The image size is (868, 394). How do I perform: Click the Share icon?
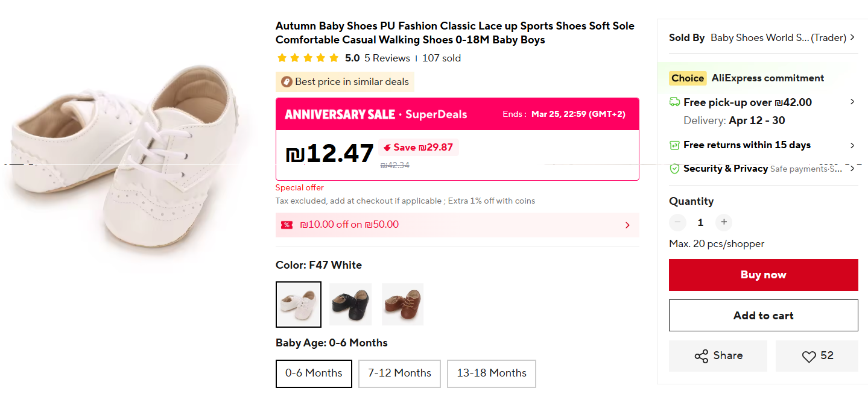[702, 356]
